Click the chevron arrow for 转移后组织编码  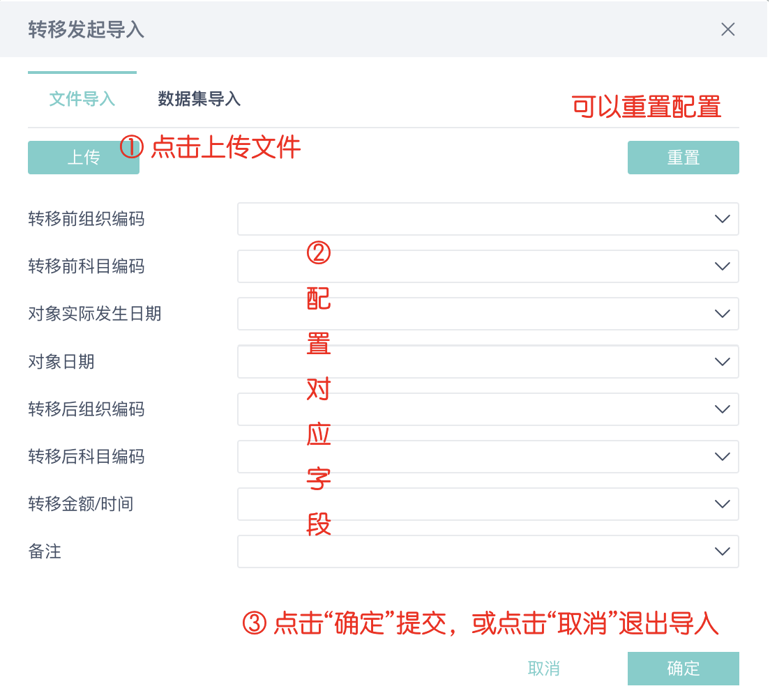722,409
